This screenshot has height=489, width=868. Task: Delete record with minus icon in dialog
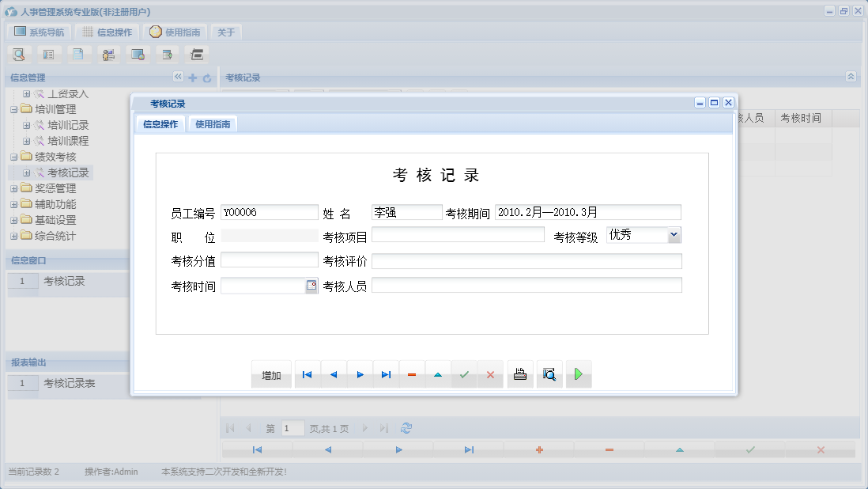tap(412, 375)
